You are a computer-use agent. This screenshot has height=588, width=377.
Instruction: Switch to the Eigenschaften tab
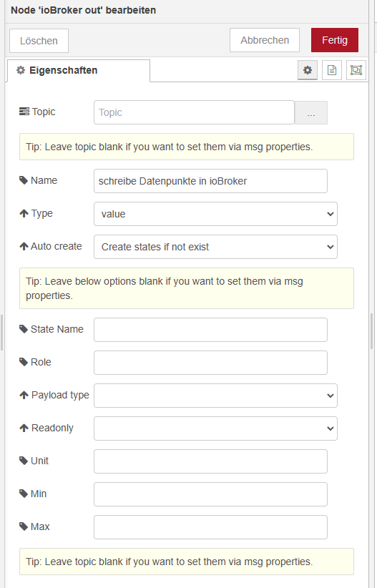point(79,70)
